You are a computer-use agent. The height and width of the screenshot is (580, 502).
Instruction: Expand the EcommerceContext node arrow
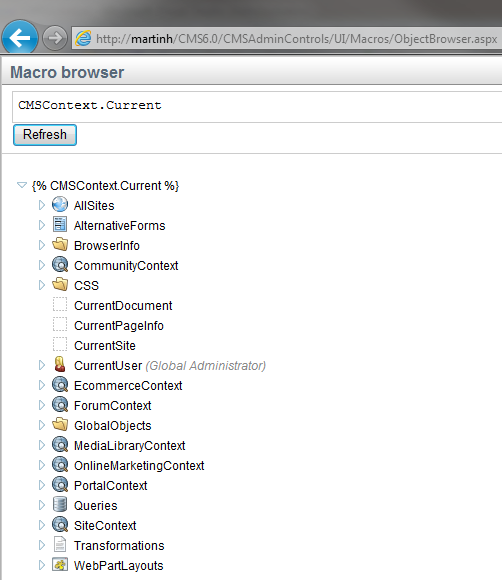pos(42,385)
